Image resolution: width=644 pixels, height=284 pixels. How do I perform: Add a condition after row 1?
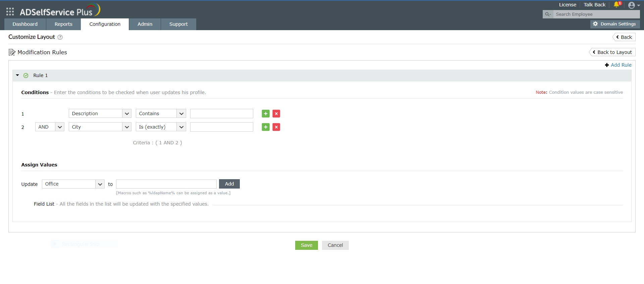click(266, 114)
